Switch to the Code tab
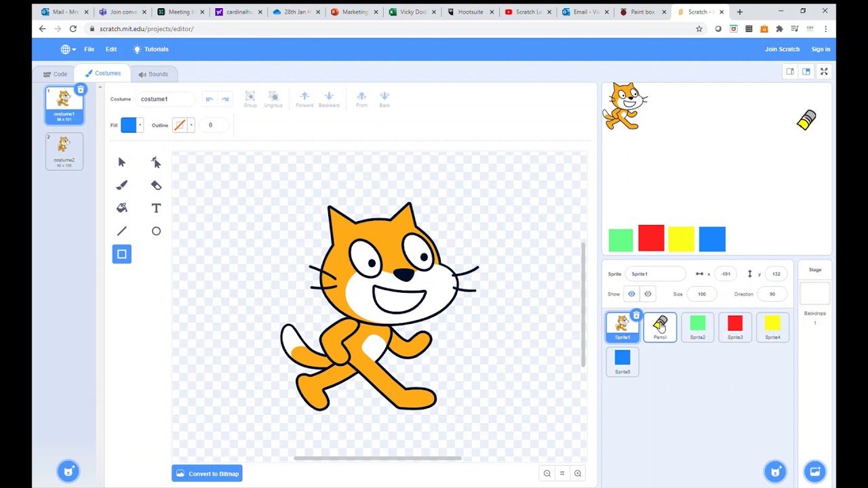Viewport: 868px width, 488px height. [x=55, y=74]
